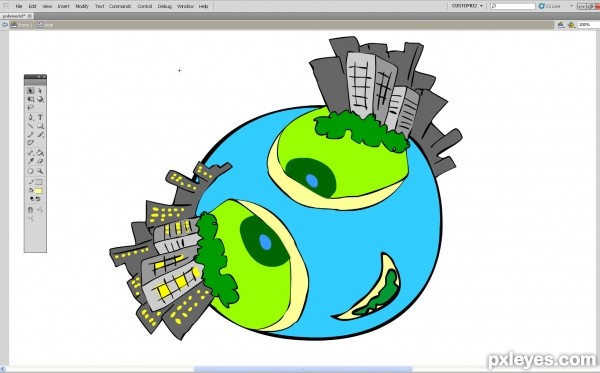Select the Line tool

click(31, 126)
